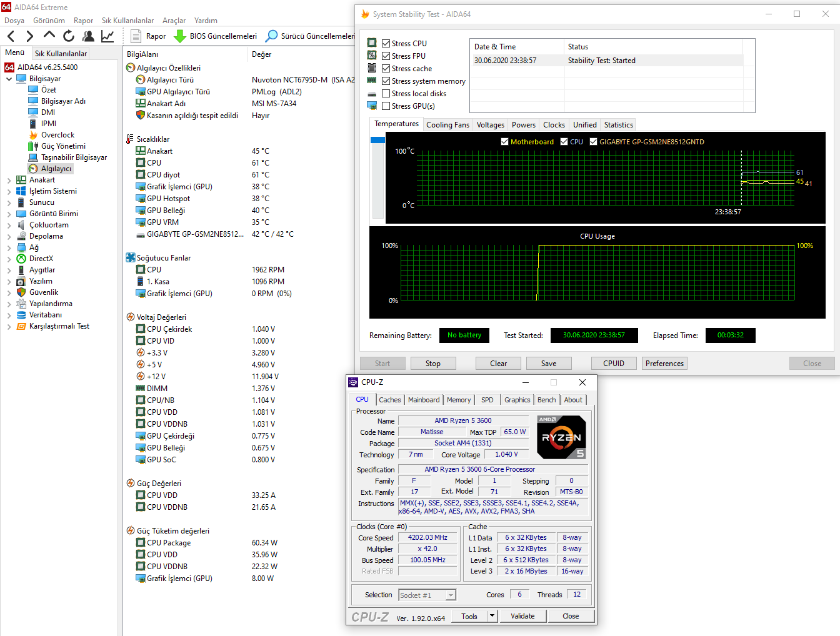Uncheck the Stress cache checkbox
The height and width of the screenshot is (636, 840).
tap(386, 68)
